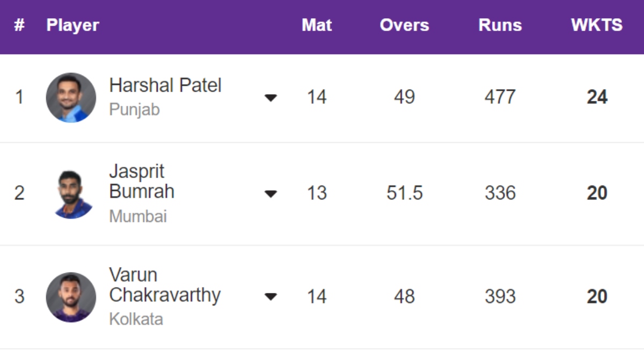Click Harshal Patel's profile photo
The height and width of the screenshot is (362, 644).
(71, 98)
